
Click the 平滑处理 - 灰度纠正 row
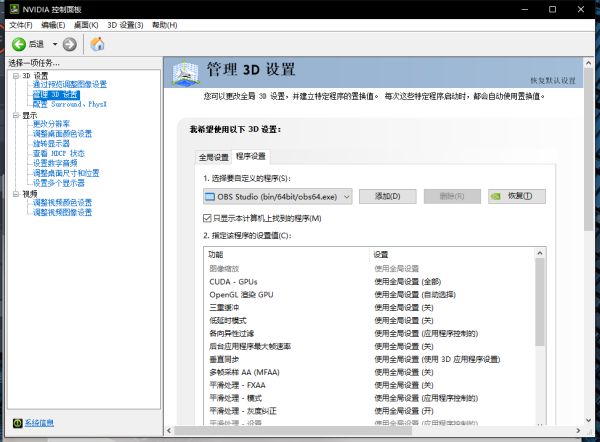point(369,411)
